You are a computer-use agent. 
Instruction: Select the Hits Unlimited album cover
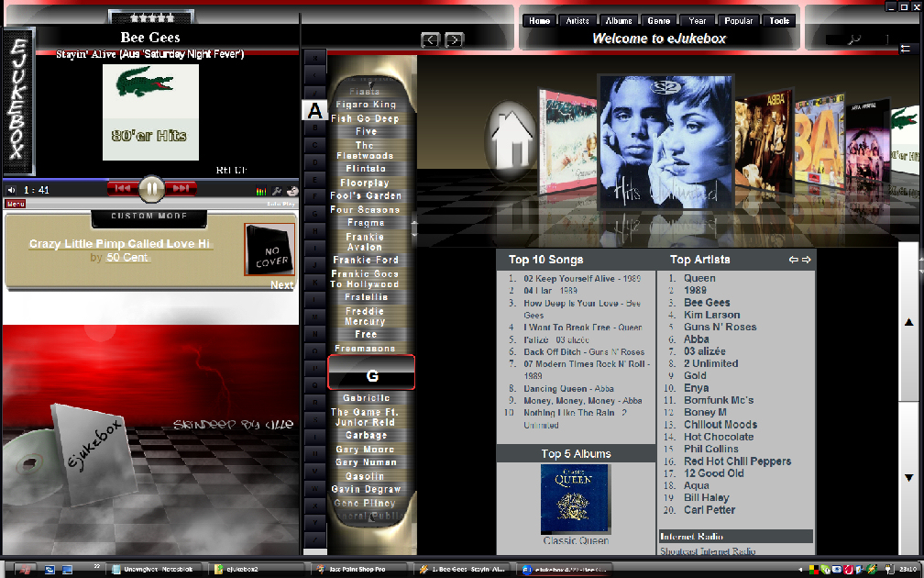click(665, 141)
